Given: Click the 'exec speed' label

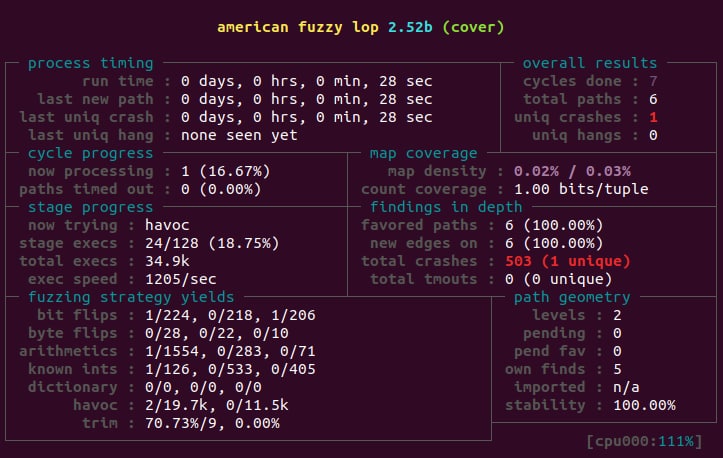Looking at the screenshot, I should pos(72,279).
